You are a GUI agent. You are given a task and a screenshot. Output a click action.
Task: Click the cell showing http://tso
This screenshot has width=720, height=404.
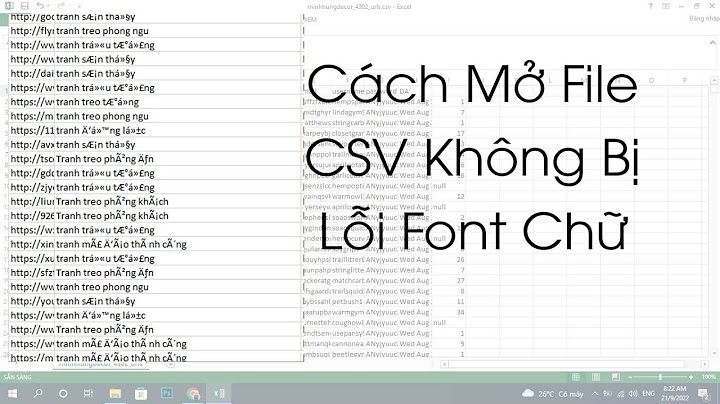32,159
